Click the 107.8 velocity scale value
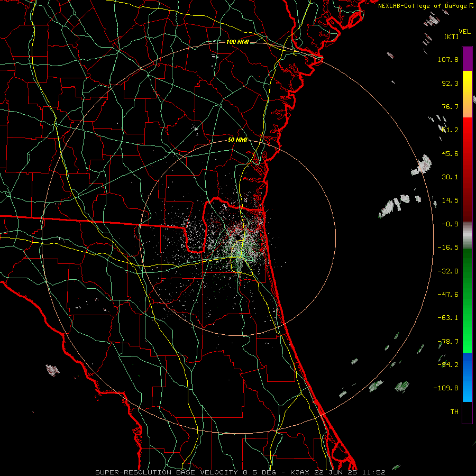Viewport: 476px width, 476px height. (x=448, y=59)
